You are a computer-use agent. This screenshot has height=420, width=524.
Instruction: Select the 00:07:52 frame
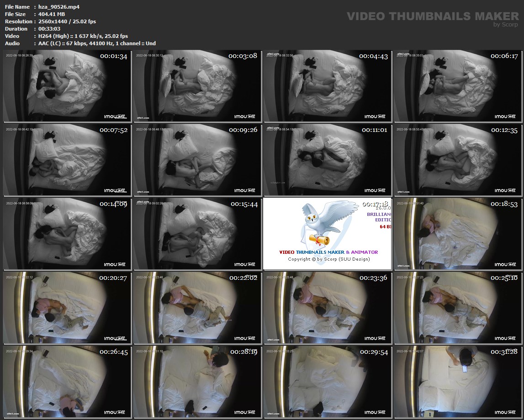coord(67,160)
